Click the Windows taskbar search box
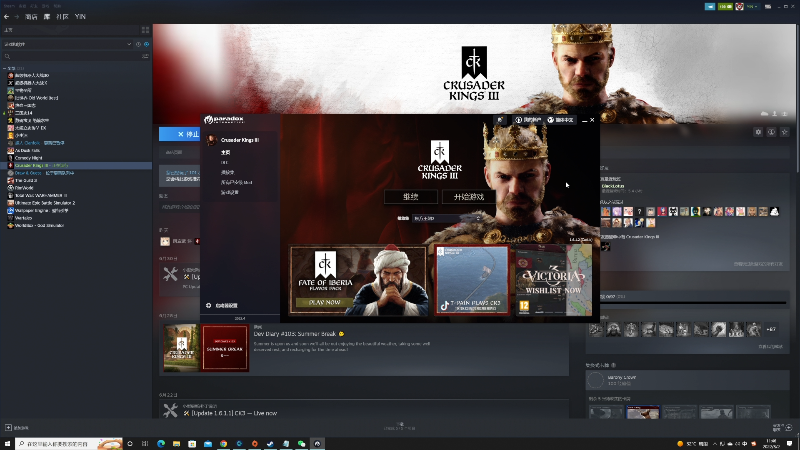This screenshot has width=800, height=450. coord(69,444)
